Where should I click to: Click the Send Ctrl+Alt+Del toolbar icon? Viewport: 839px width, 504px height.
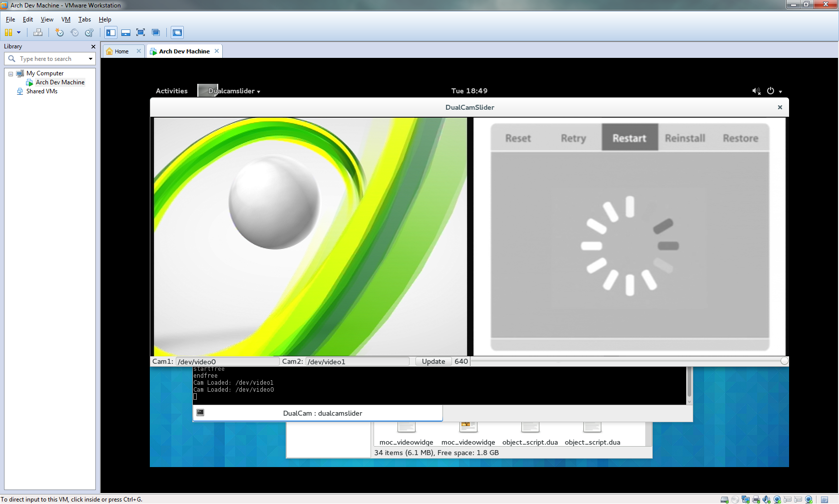tap(38, 33)
